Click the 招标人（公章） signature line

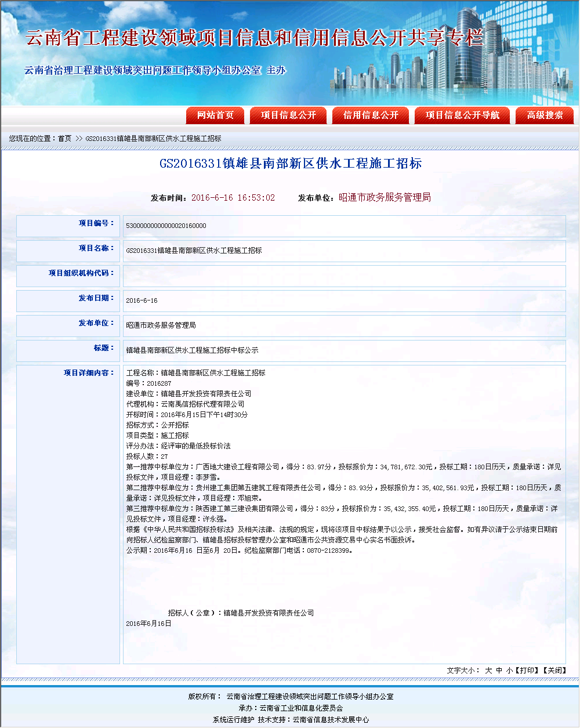[241, 613]
